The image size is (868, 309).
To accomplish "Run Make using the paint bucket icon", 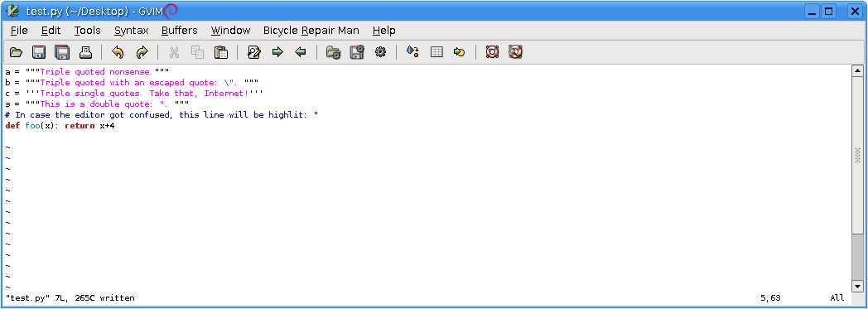I will 412,52.
